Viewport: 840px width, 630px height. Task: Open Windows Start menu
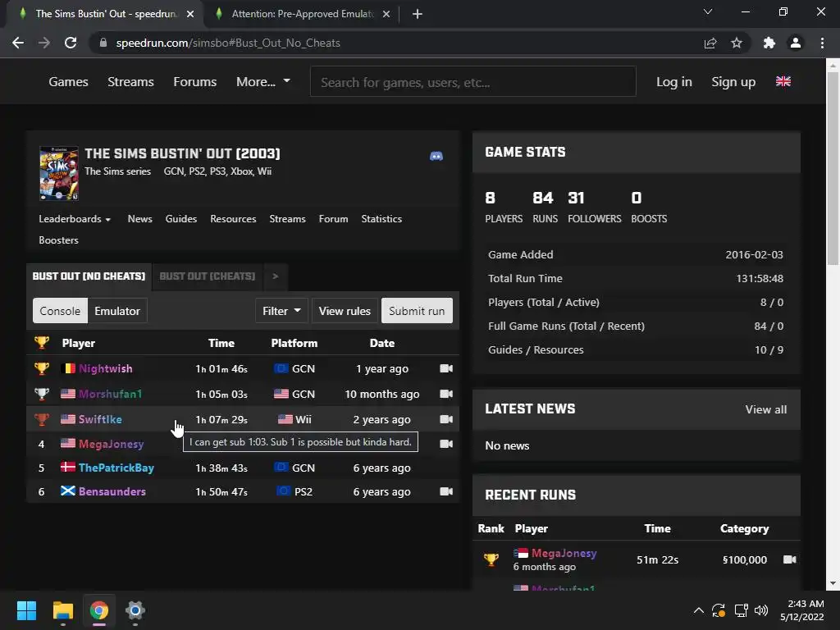[26, 610]
